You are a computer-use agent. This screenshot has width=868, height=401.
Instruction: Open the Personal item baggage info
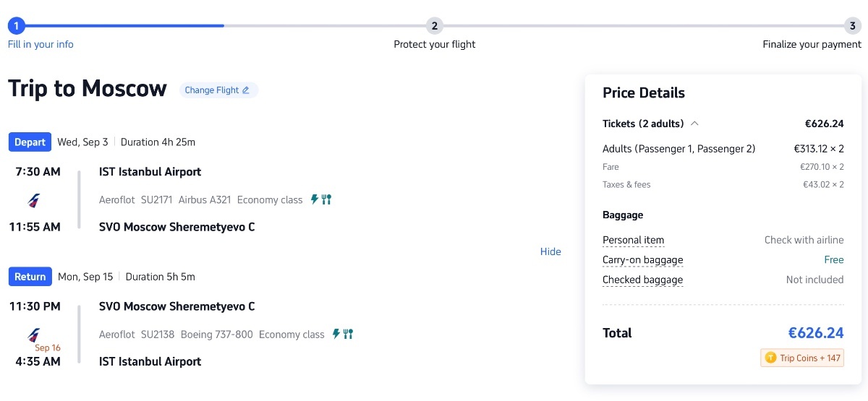[633, 241]
